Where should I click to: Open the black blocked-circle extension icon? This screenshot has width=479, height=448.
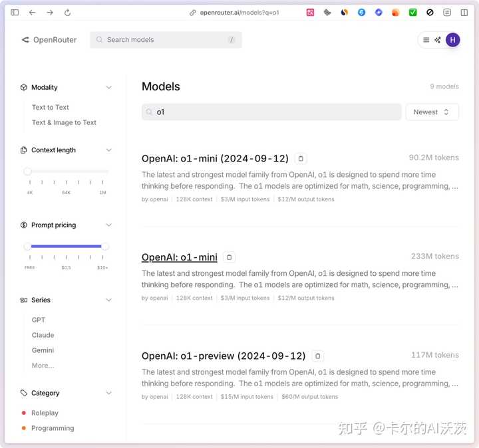coord(430,13)
